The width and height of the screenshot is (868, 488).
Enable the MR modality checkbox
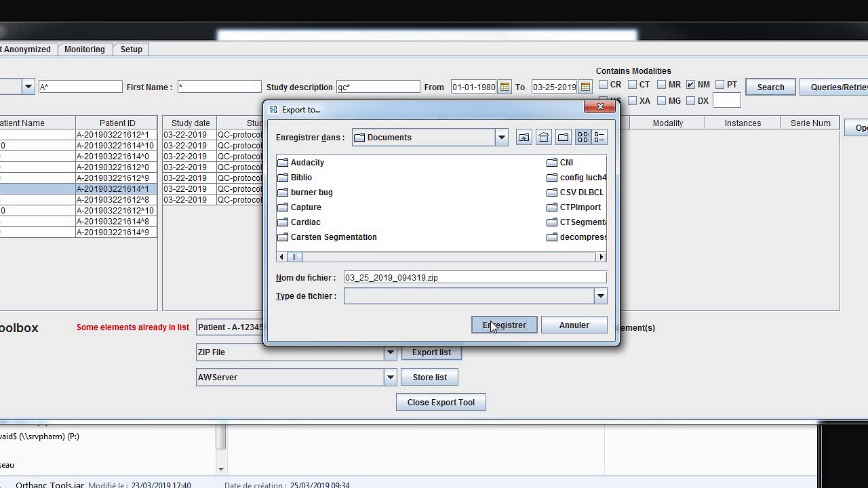pyautogui.click(x=661, y=85)
